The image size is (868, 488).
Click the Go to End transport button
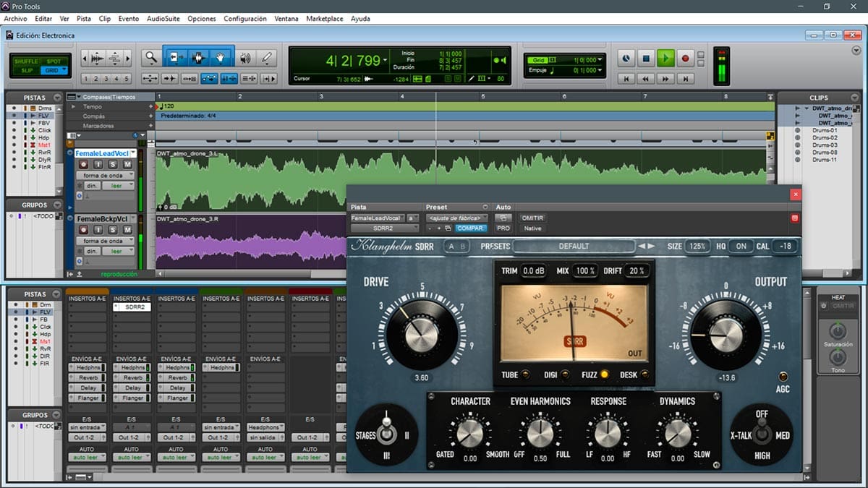point(685,78)
